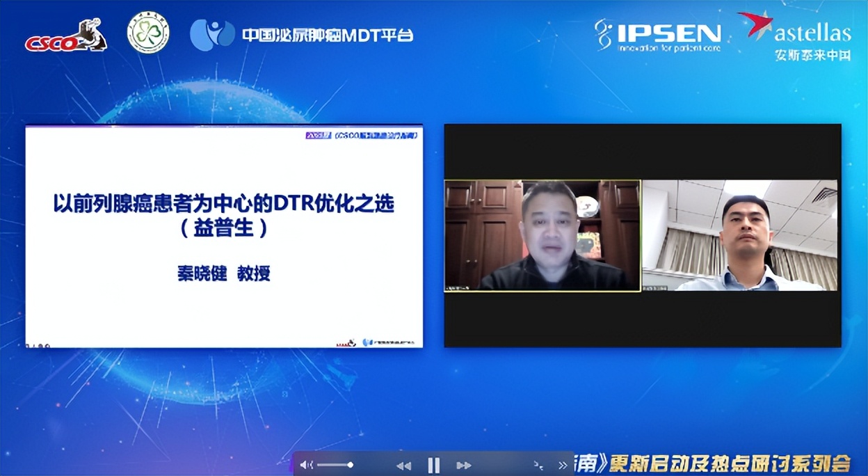868x476 pixels.
Task: Select the left speaker's video tile
Action: click(542, 235)
